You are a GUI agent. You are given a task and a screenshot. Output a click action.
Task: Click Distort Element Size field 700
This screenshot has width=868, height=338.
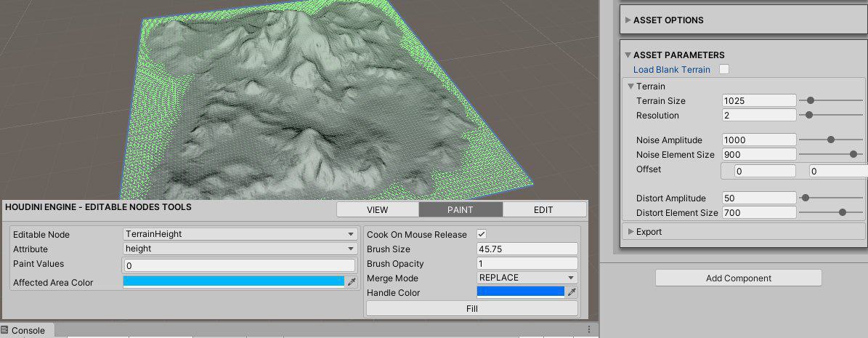point(759,212)
